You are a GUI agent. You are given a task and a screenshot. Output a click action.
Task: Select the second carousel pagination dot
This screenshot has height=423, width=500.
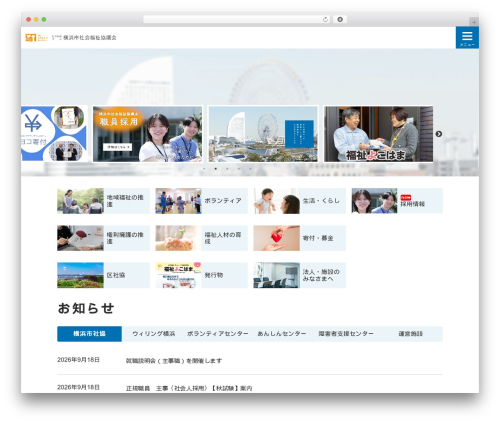tap(216, 169)
